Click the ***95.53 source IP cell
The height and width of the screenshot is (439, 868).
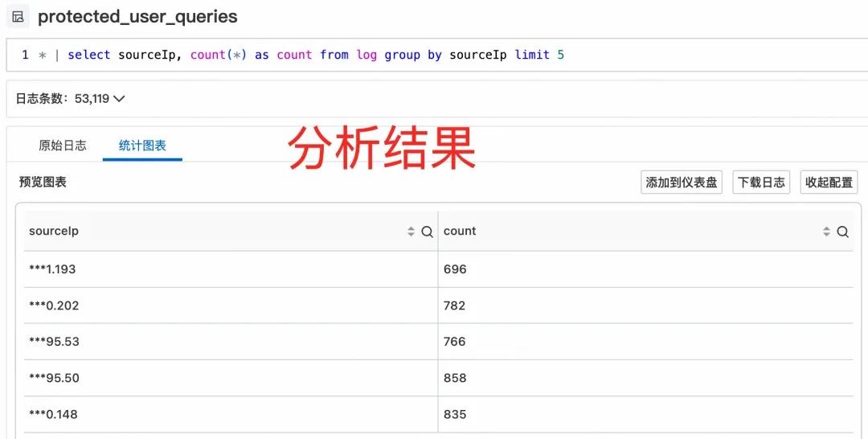[x=54, y=342]
